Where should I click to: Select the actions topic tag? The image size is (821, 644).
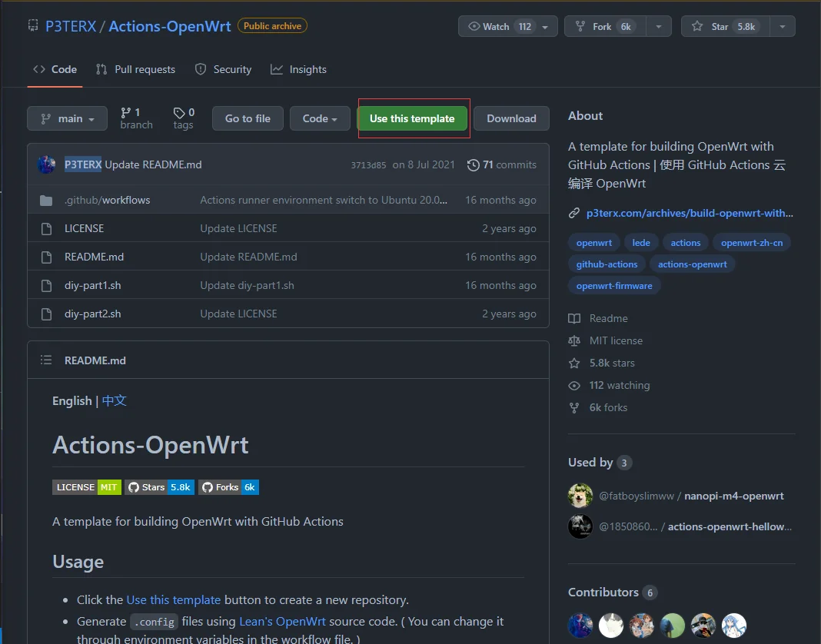686,242
